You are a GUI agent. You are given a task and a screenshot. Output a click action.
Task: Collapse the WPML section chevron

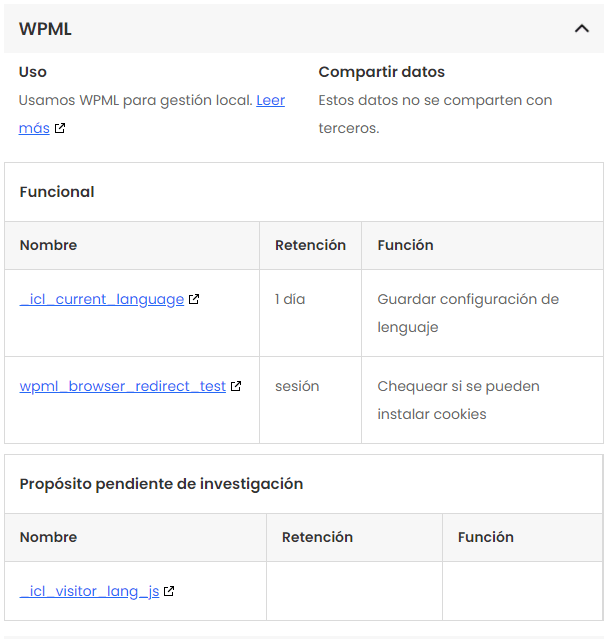(x=582, y=29)
